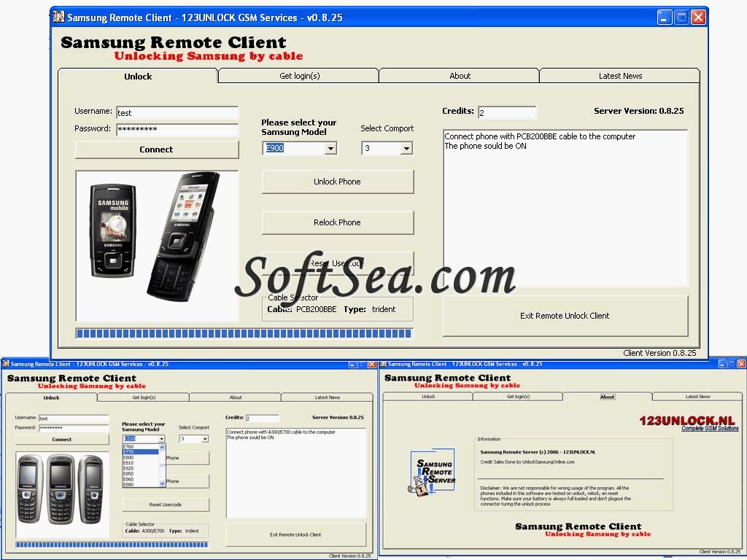The height and width of the screenshot is (560, 747).
Task: Click the Password field in top window
Action: 177,130
